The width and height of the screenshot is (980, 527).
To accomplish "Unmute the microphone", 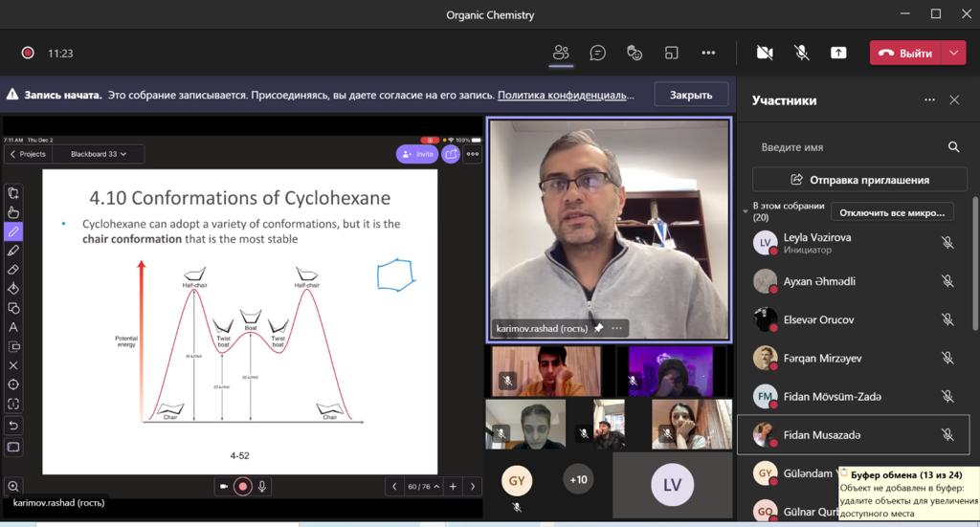I will click(802, 53).
